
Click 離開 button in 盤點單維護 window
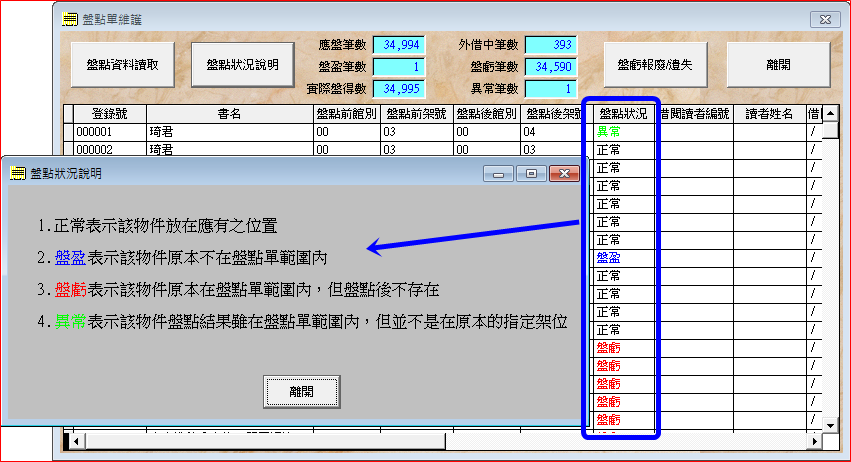tap(778, 65)
